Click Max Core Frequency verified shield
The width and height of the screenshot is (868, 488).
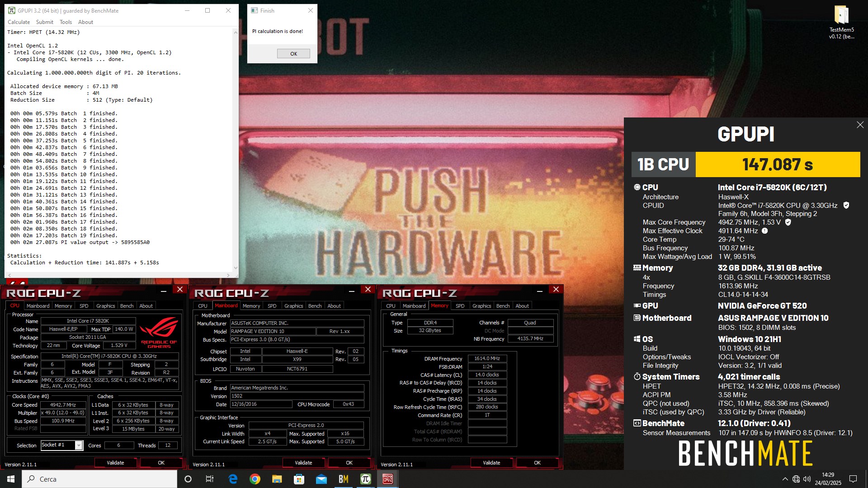click(x=788, y=222)
